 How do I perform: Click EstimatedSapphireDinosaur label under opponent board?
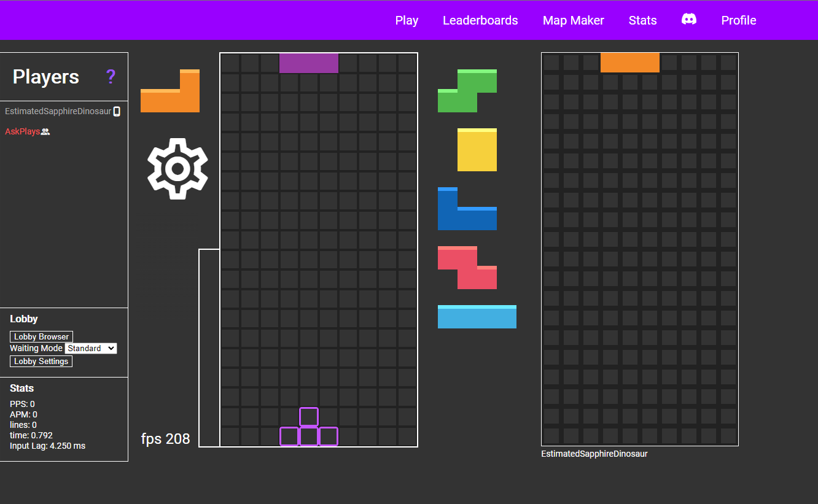point(594,454)
